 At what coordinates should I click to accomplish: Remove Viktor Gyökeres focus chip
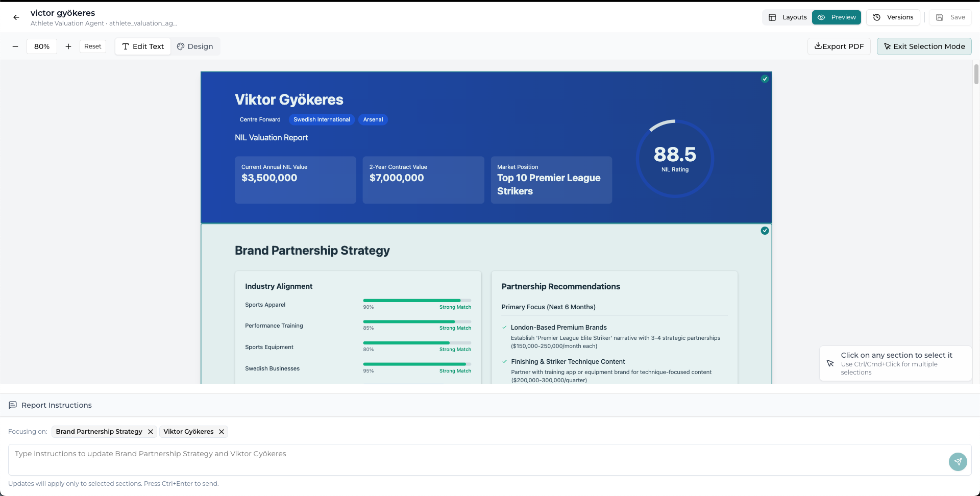pyautogui.click(x=222, y=432)
